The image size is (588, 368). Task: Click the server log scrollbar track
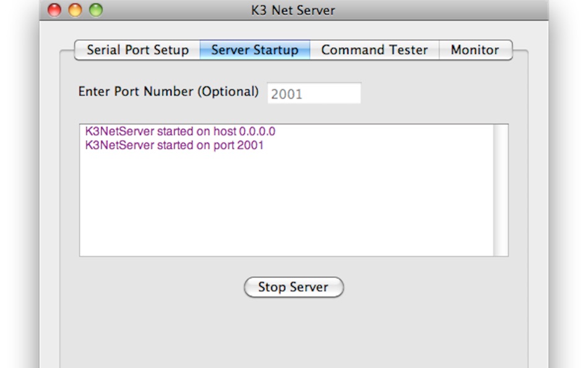(x=501, y=190)
